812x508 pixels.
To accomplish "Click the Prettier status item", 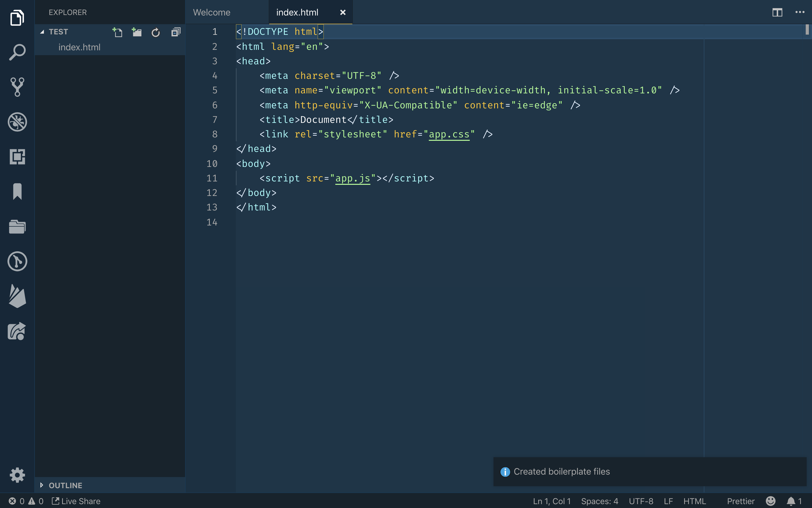I will click(740, 501).
